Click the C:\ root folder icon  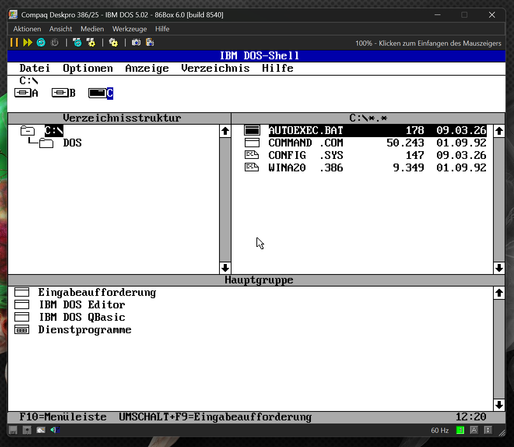(28, 131)
